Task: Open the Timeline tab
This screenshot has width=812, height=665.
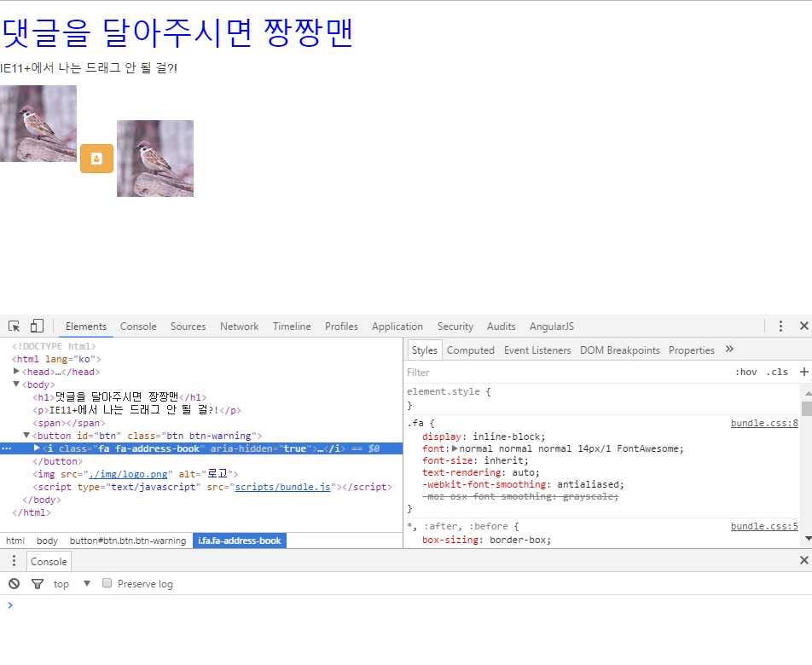Action: click(x=292, y=327)
